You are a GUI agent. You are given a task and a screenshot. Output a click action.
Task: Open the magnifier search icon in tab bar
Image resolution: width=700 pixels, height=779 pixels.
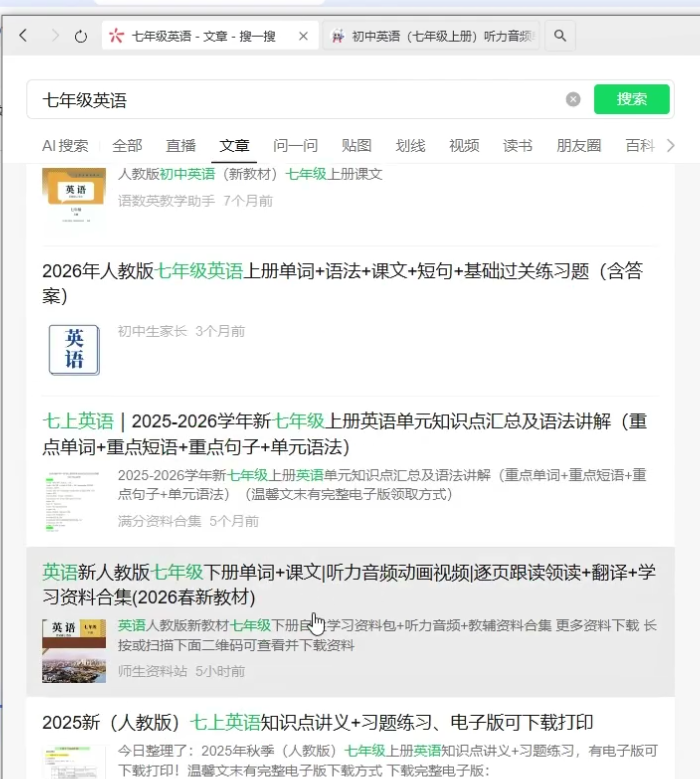(x=560, y=36)
